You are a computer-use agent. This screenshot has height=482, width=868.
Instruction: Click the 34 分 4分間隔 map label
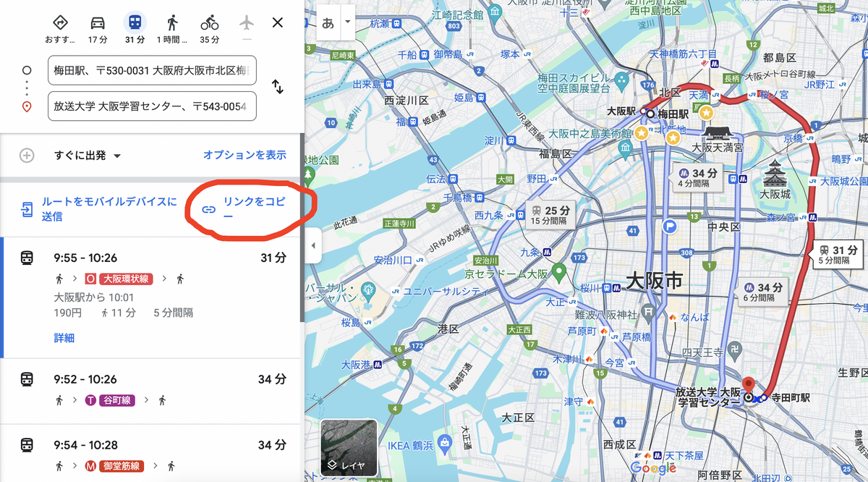[697, 178]
